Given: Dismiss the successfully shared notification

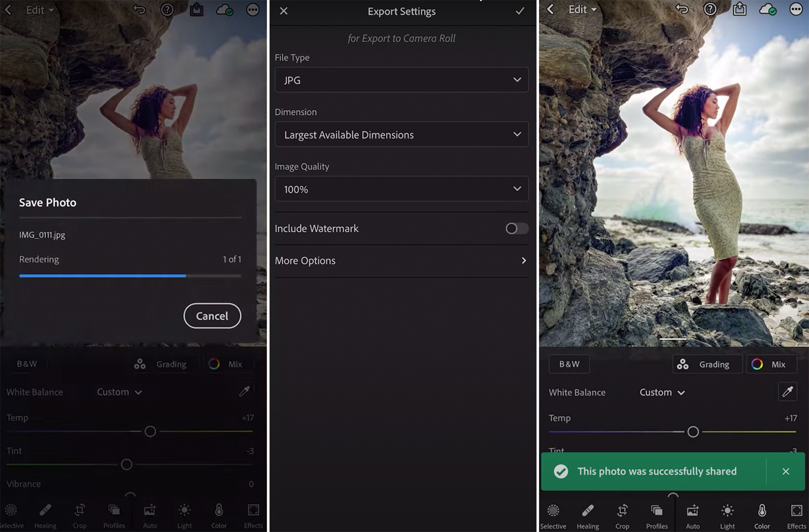Looking at the screenshot, I should [786, 471].
